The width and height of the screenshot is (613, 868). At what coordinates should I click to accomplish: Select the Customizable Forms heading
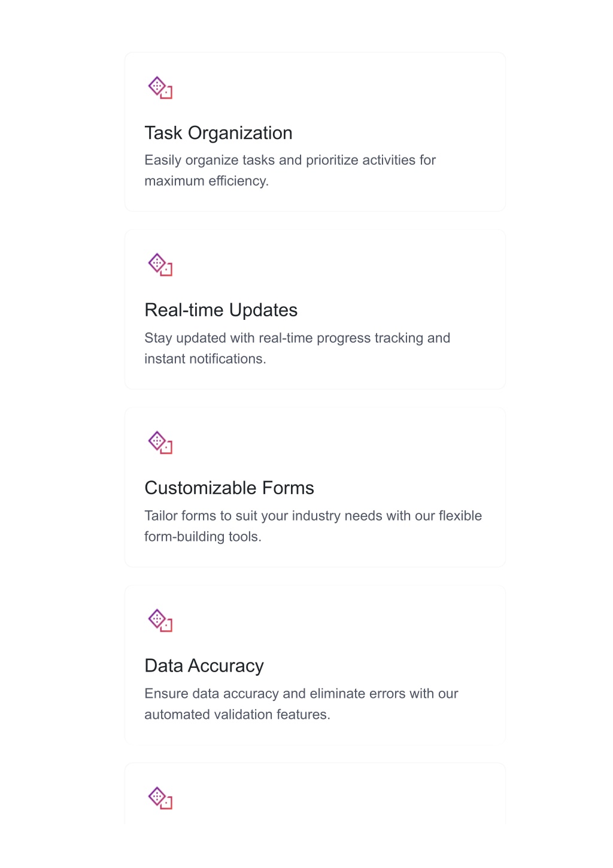click(x=229, y=488)
